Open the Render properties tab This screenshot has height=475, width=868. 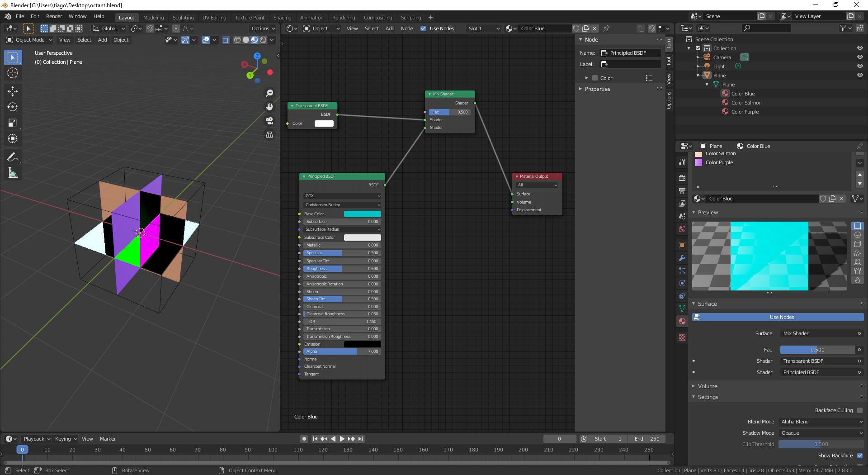[682, 178]
